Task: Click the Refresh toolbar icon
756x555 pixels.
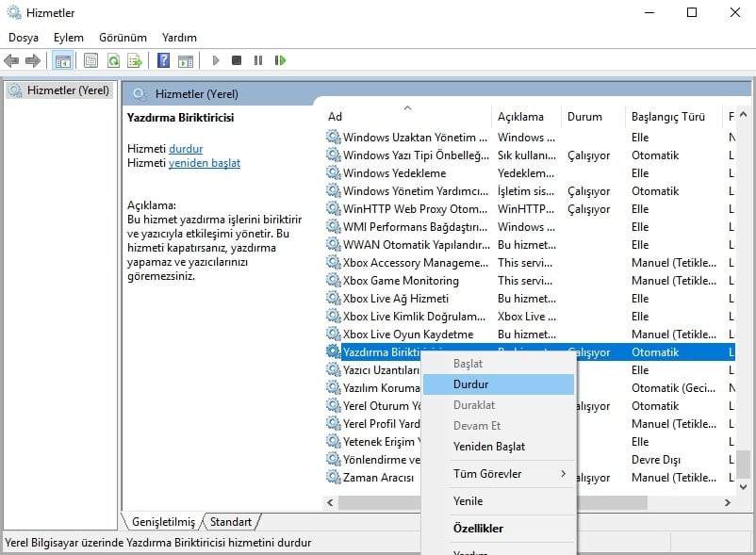Action: point(113,61)
